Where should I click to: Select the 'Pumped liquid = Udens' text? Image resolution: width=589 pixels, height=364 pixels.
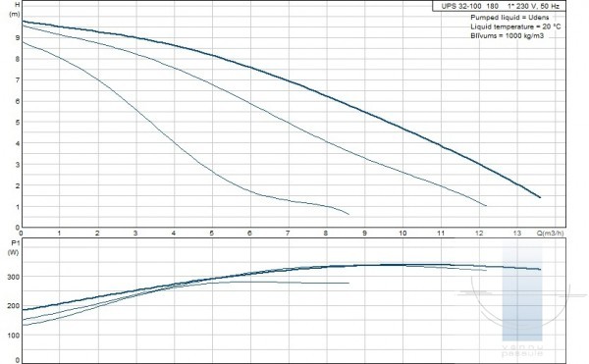pos(509,18)
